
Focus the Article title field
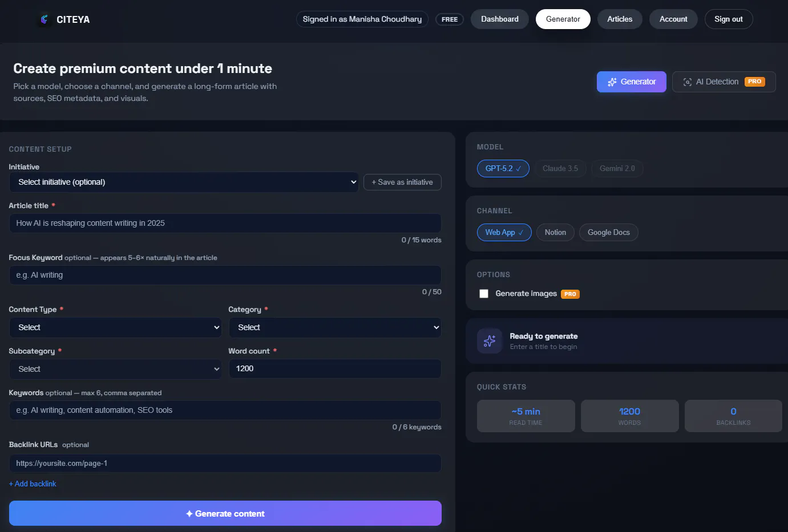(225, 224)
